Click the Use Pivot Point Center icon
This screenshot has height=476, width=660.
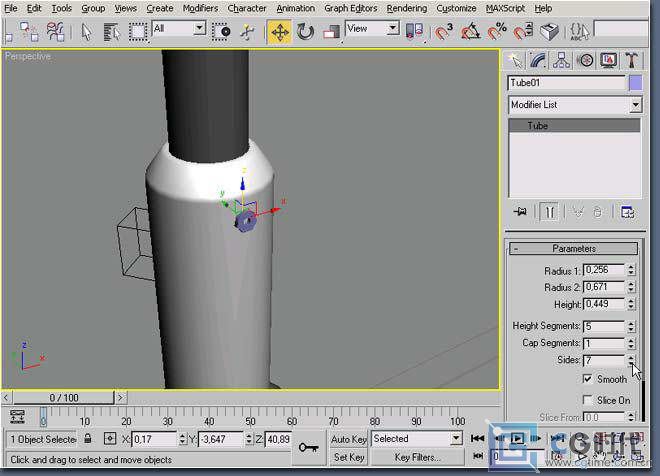coord(414,32)
